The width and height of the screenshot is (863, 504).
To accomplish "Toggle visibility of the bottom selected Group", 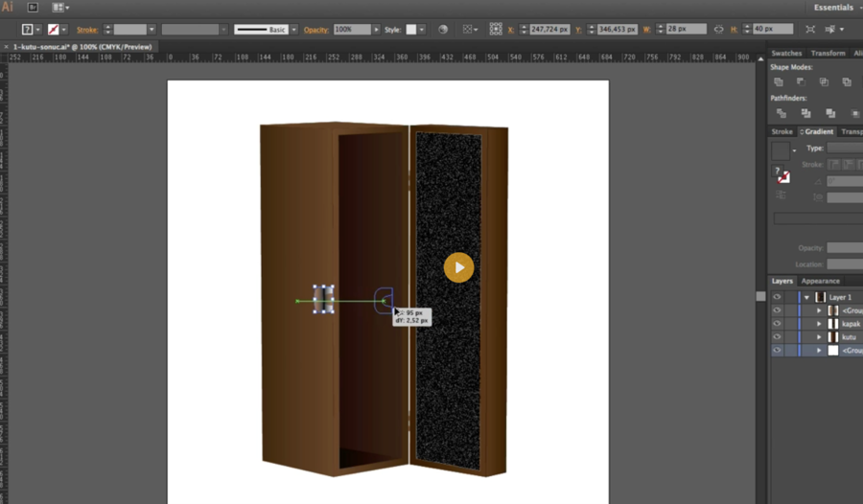I will (x=777, y=350).
